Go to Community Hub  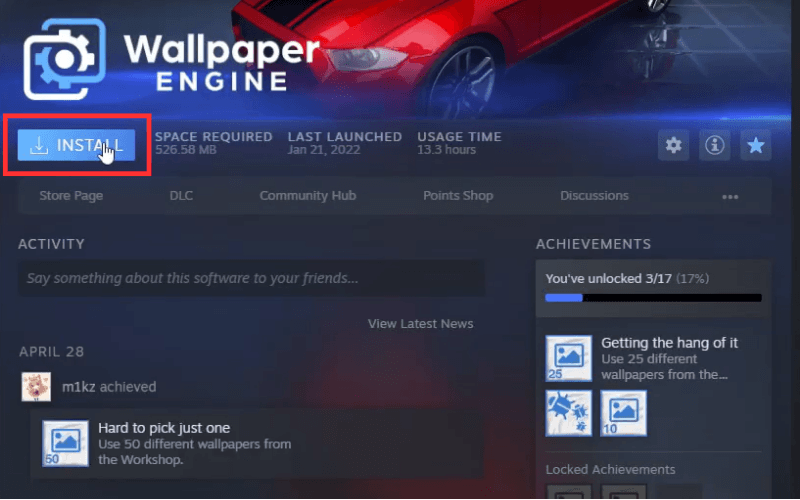308,195
